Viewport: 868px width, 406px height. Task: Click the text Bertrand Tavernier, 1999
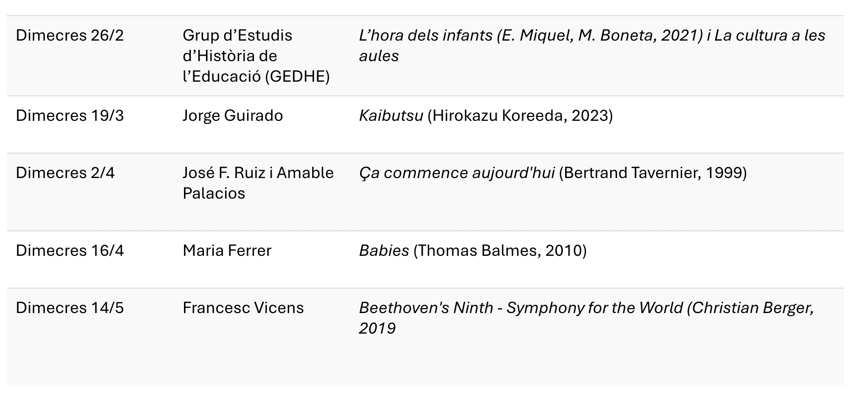[653, 173]
